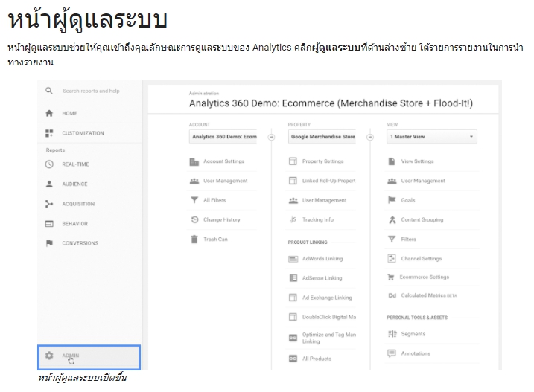Click the PRODUCT LINKING section heading
The width and height of the screenshot is (534, 392).
pos(308,242)
